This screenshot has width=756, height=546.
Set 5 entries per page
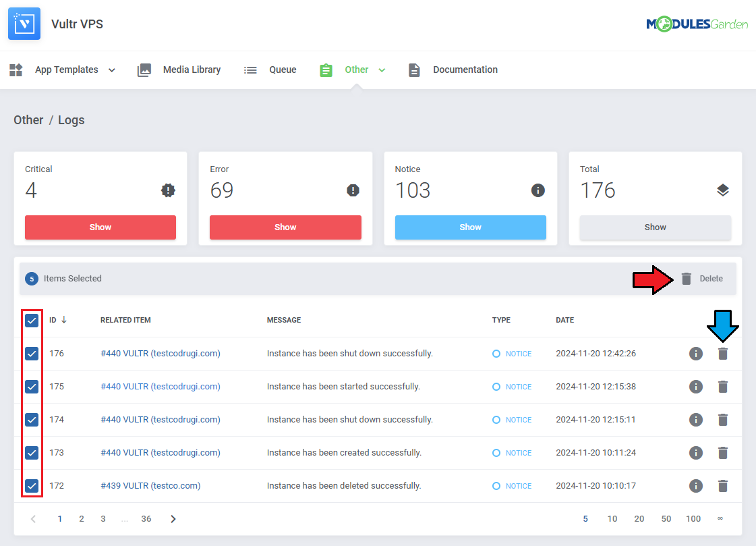[585, 519]
